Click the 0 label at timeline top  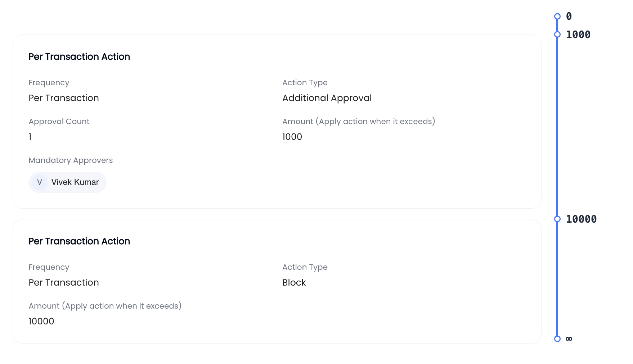point(569,16)
